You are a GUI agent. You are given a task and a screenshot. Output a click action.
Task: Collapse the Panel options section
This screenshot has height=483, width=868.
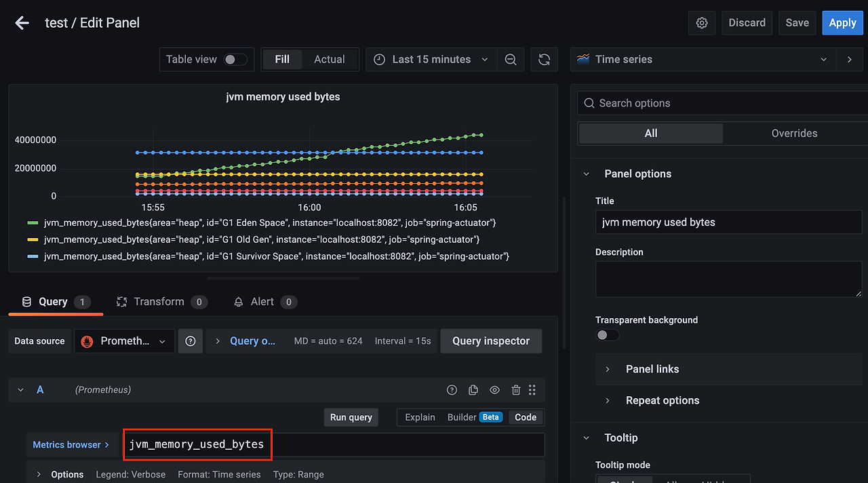pos(587,174)
